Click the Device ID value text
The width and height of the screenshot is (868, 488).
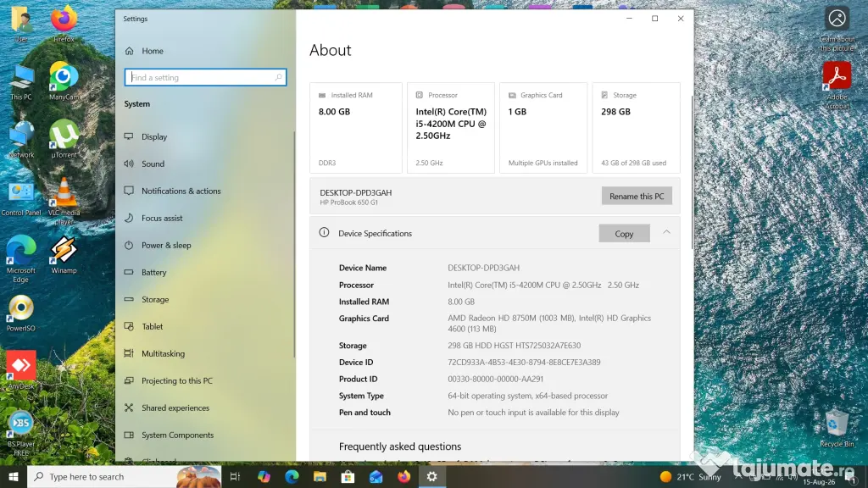pos(524,363)
